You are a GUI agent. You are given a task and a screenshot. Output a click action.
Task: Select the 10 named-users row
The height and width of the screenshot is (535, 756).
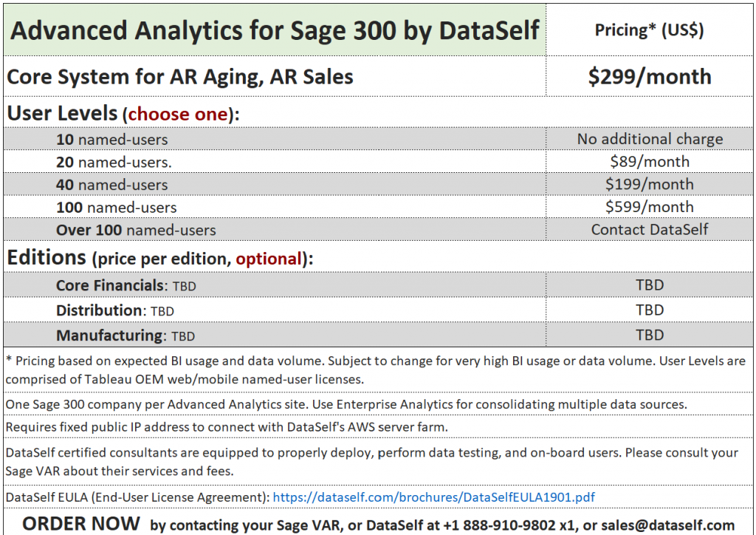112,139
